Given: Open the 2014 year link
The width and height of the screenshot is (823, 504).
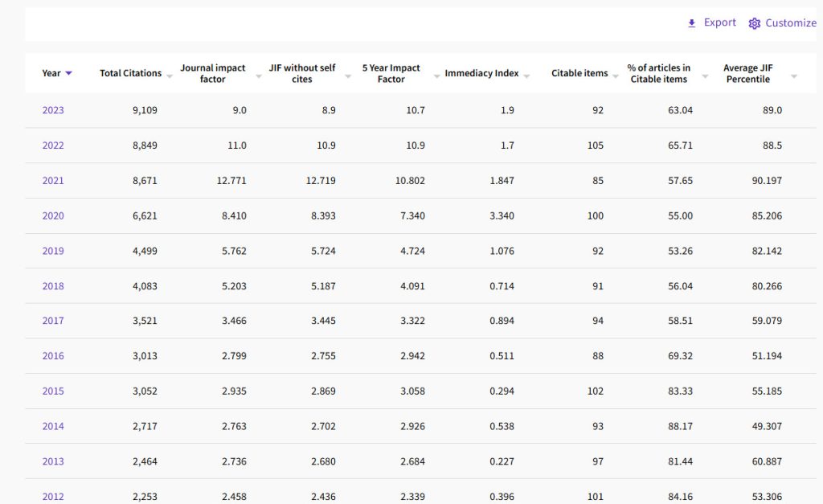Looking at the screenshot, I should 53,426.
